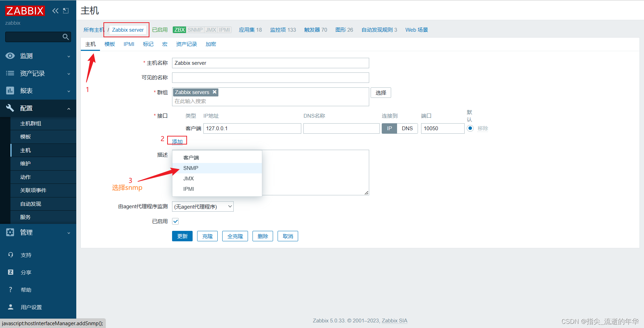Switch to the 资产记录 tab
This screenshot has width=644, height=328.
pos(186,44)
